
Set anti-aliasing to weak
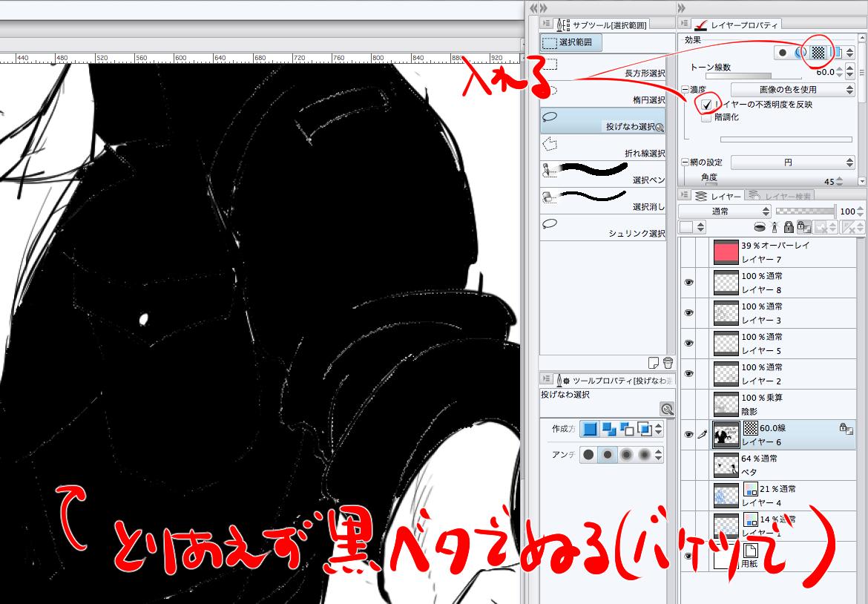coord(608,455)
